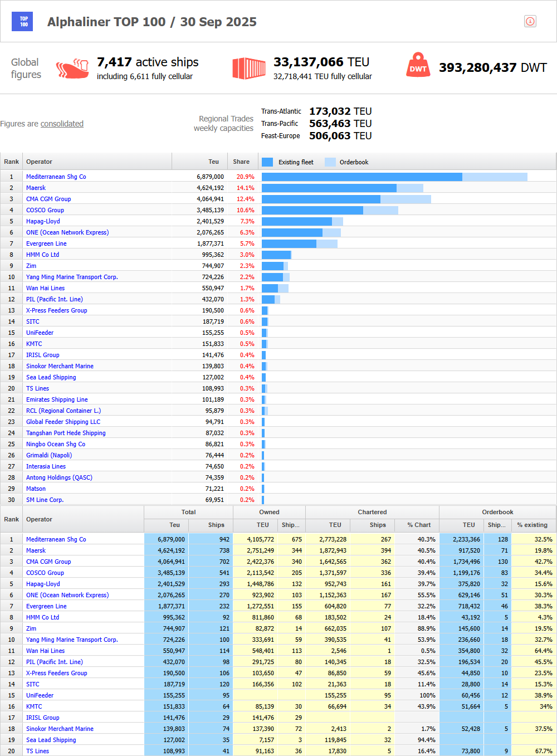Open the info icon in header
The height and width of the screenshot is (756, 557).
pos(530,21)
